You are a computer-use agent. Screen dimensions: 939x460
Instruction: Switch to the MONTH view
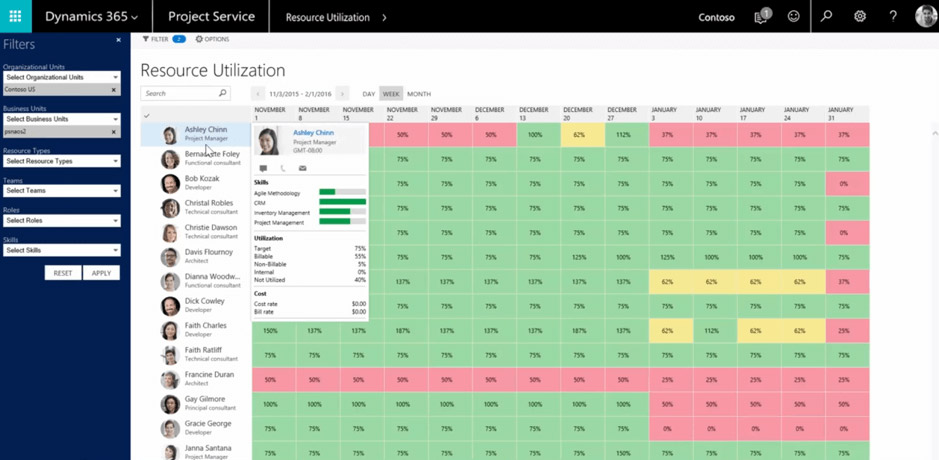(x=419, y=94)
